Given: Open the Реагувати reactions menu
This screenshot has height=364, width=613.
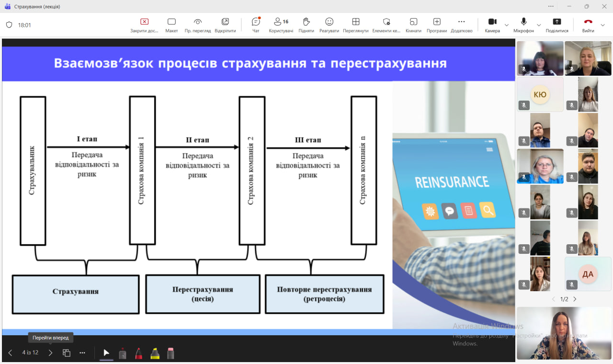Looking at the screenshot, I should click(329, 24).
